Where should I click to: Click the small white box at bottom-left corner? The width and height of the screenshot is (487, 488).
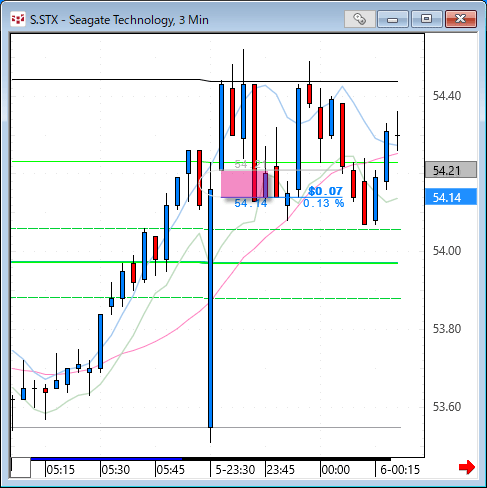click(x=21, y=468)
